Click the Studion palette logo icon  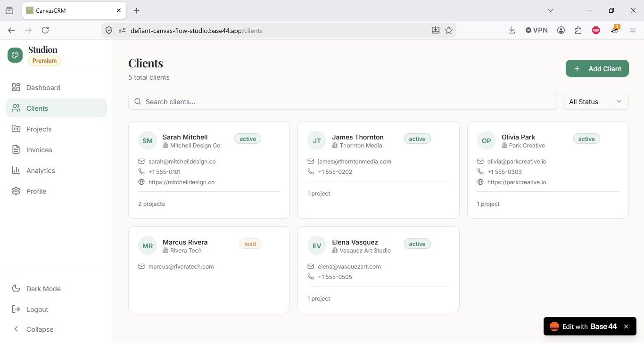coord(15,55)
